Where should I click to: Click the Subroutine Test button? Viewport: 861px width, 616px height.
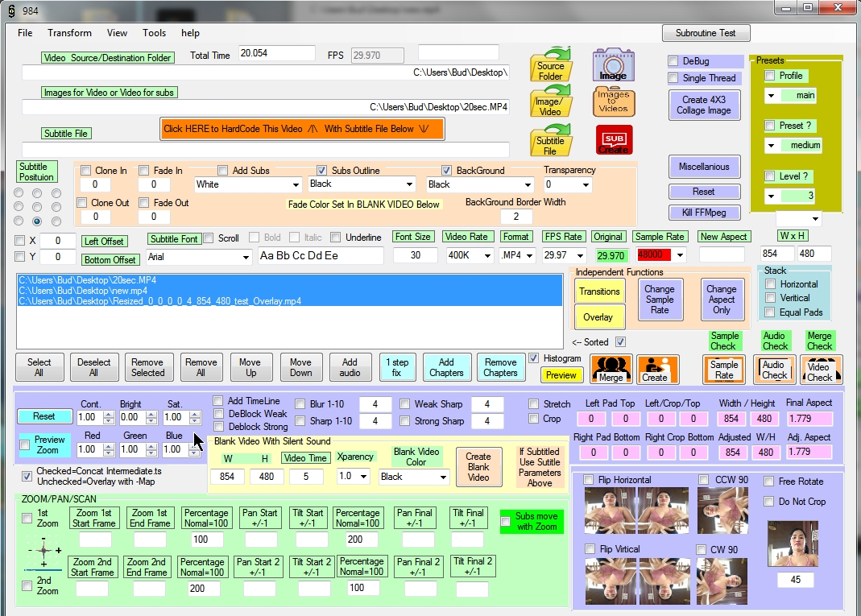point(706,33)
